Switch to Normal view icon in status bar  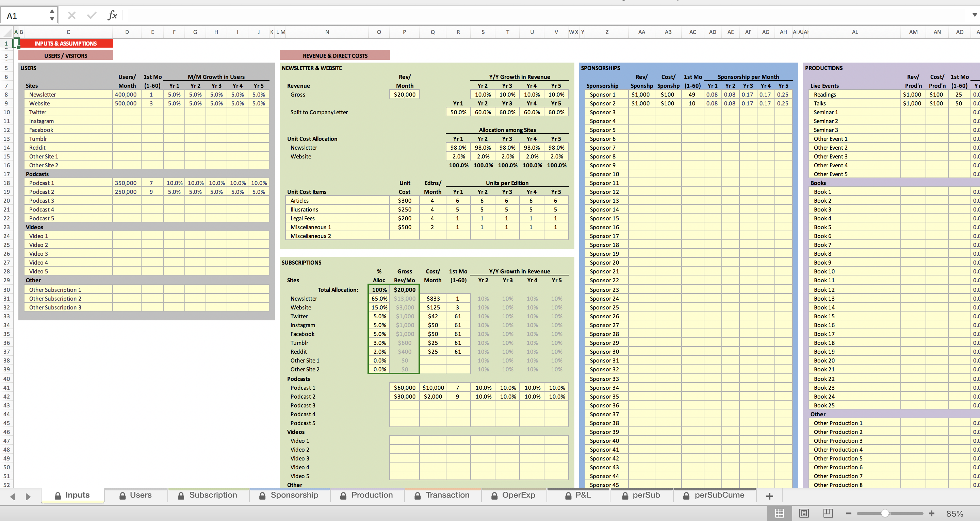click(x=780, y=514)
